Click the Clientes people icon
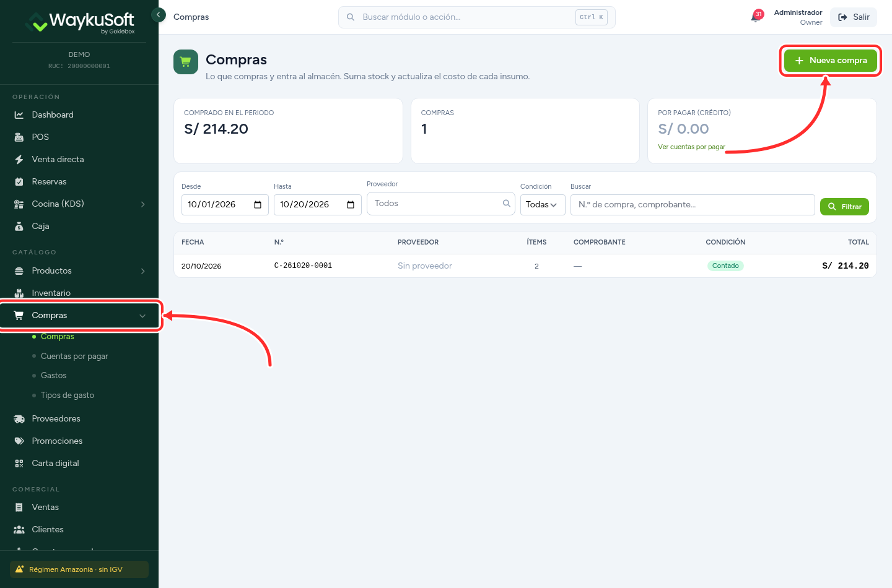 pos(19,530)
